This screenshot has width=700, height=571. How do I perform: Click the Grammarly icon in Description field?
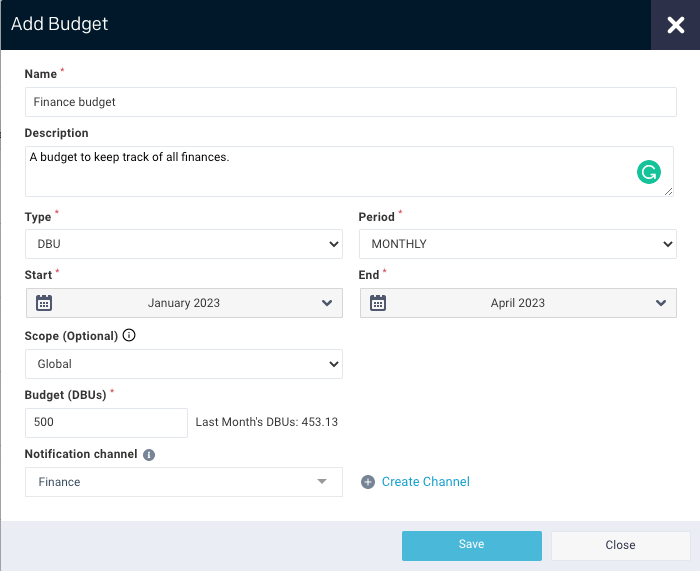pos(649,172)
